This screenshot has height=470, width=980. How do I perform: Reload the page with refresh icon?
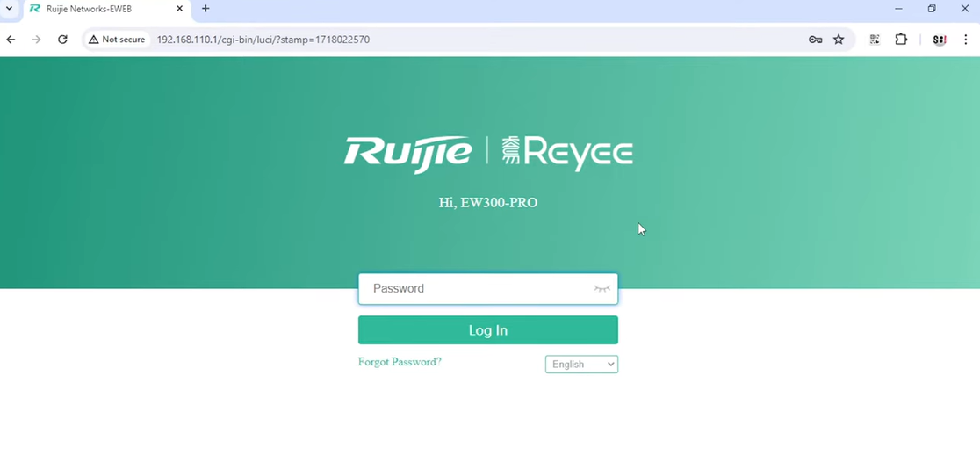click(62, 40)
